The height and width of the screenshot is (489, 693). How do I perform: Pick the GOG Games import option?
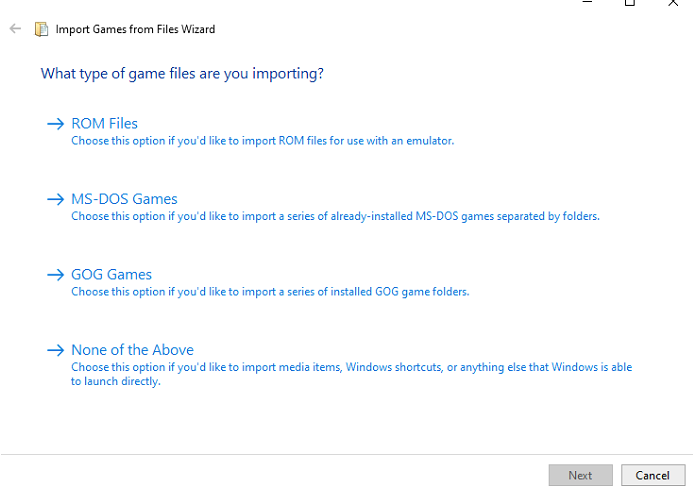111,275
